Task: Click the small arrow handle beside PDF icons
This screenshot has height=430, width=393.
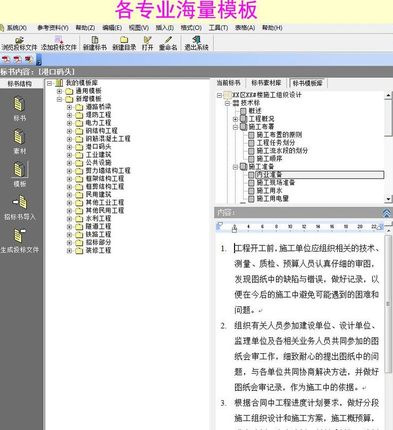Action: pyautogui.click(x=39, y=60)
